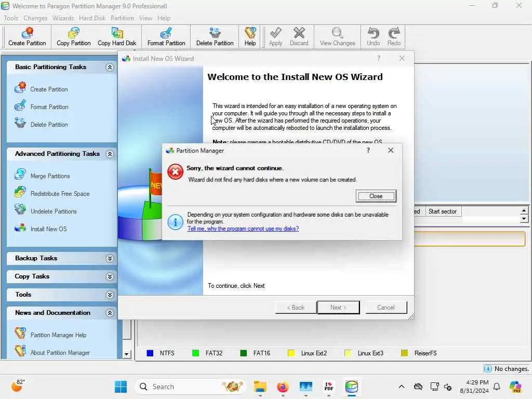Open the Partition menu
Image resolution: width=532 pixels, height=399 pixels.
tap(122, 18)
